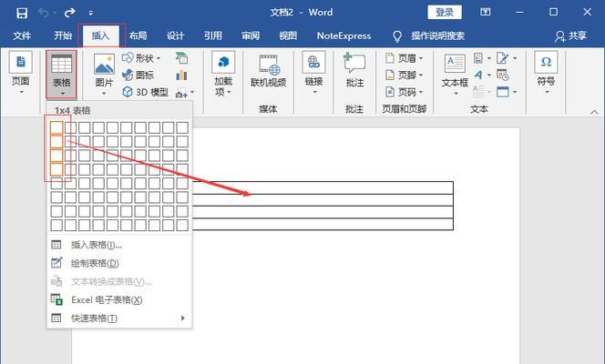Screen dimensions: 605x364
Task: Click the Save icon in title bar
Action: click(x=22, y=13)
